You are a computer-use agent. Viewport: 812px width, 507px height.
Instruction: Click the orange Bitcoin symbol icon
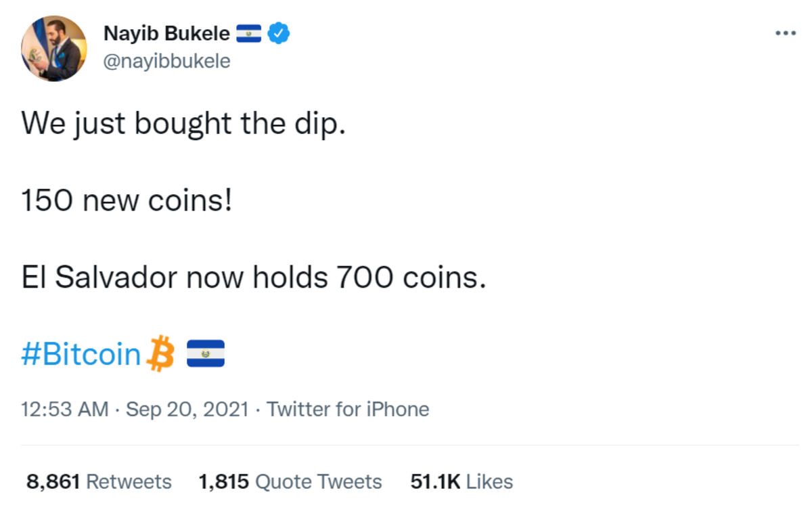pos(161,353)
